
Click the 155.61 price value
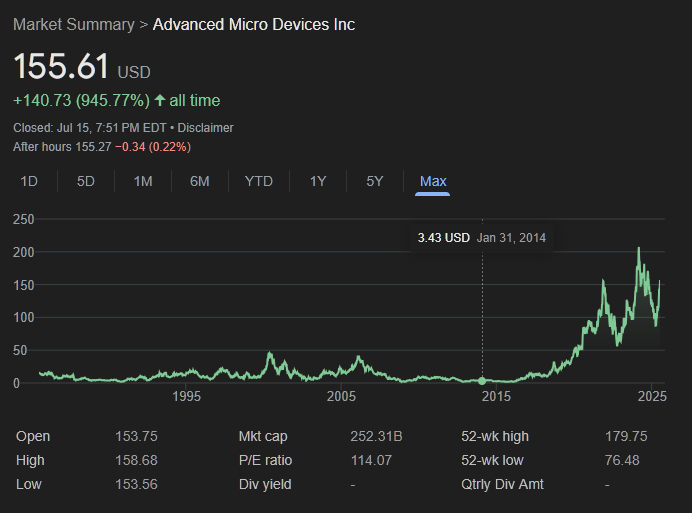[x=61, y=66]
